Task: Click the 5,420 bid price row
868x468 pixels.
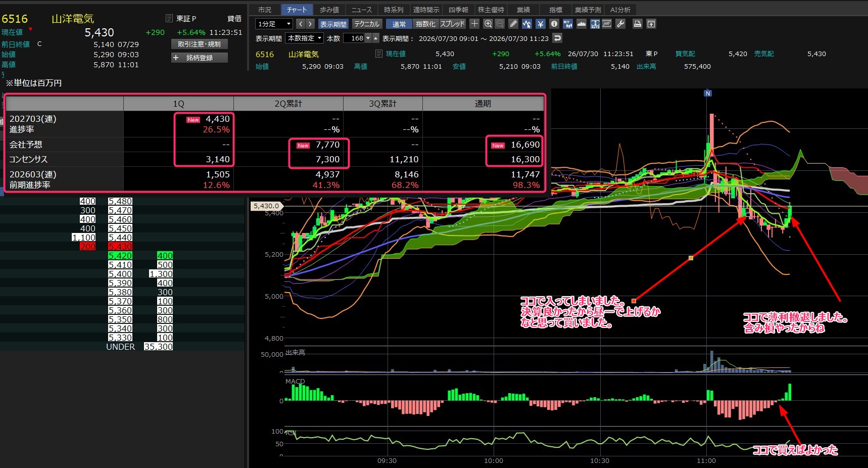Action: coord(121,256)
